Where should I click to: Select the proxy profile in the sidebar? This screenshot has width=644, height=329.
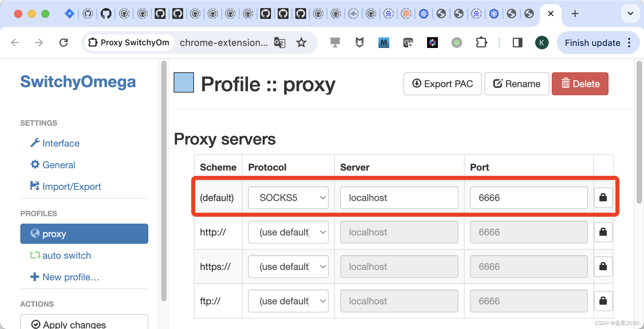(84, 234)
